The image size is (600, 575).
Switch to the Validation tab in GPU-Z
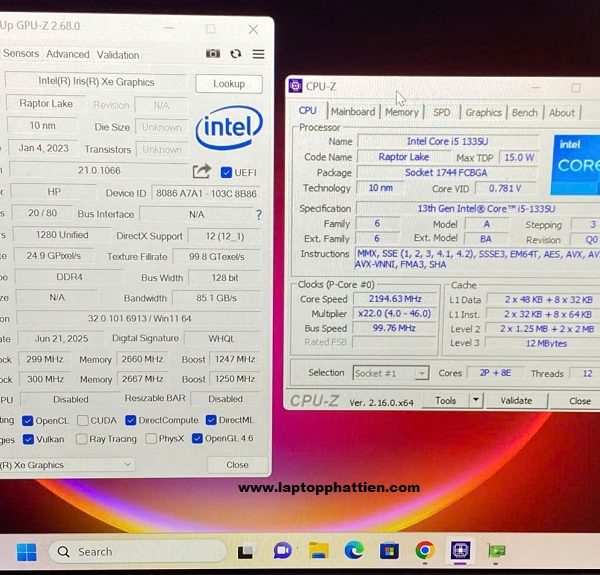click(x=118, y=55)
